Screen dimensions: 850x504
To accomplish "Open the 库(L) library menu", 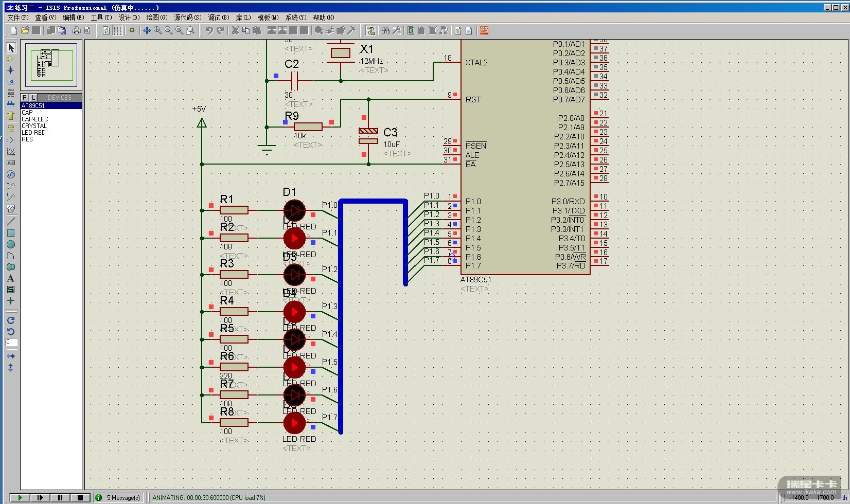I will [243, 17].
